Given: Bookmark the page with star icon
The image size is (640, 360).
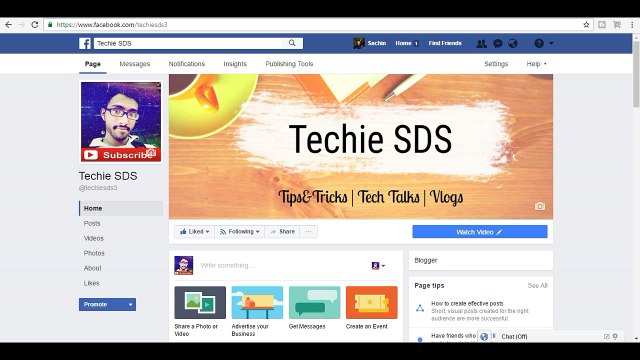Looking at the screenshot, I should (x=587, y=25).
